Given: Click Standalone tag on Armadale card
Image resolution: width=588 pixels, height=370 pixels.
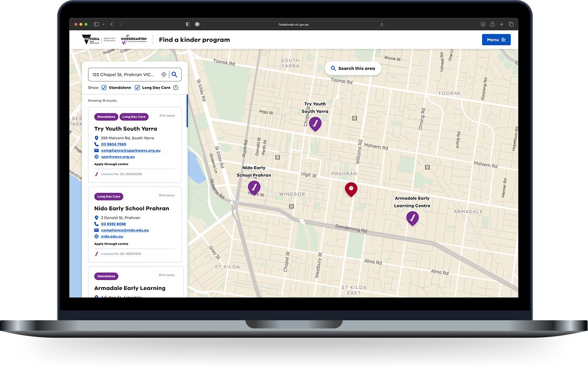Looking at the screenshot, I should (106, 277).
